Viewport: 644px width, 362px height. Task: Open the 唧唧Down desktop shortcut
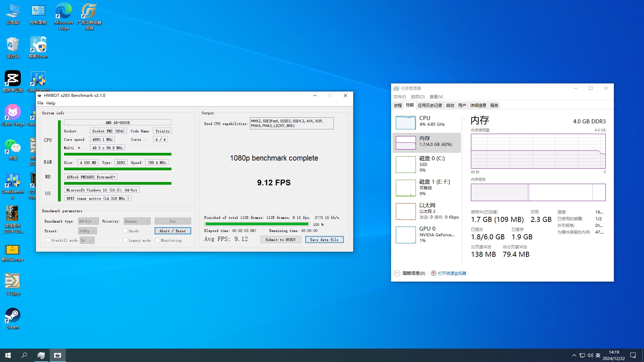[38, 48]
